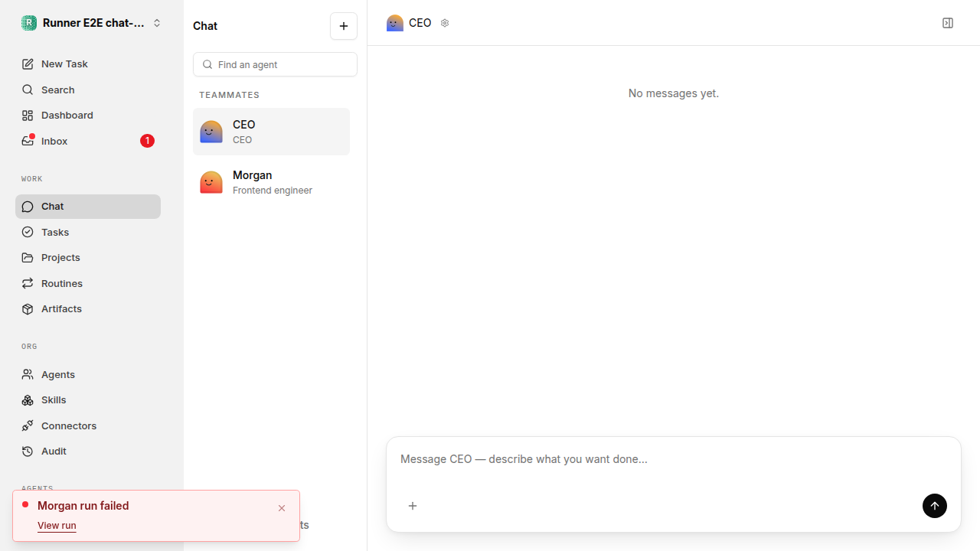
Task: Open the Artifacts page
Action: (88, 309)
